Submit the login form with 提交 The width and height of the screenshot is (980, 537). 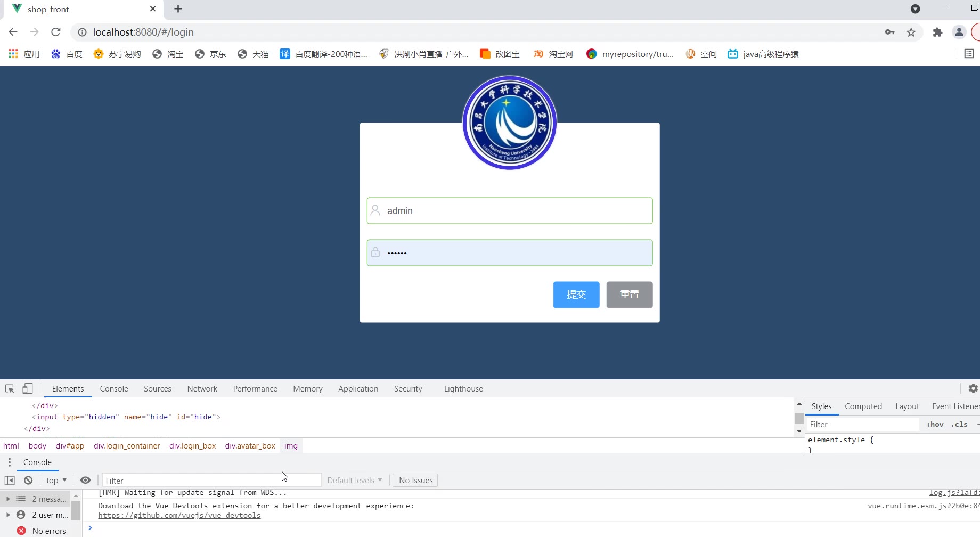pyautogui.click(x=576, y=295)
